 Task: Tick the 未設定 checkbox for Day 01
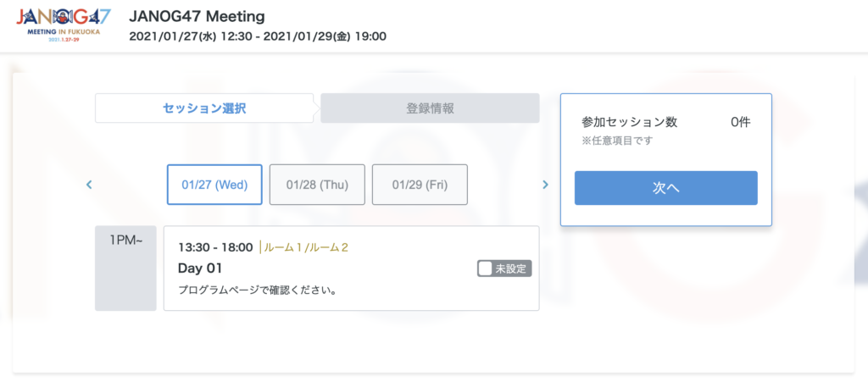pos(486,269)
